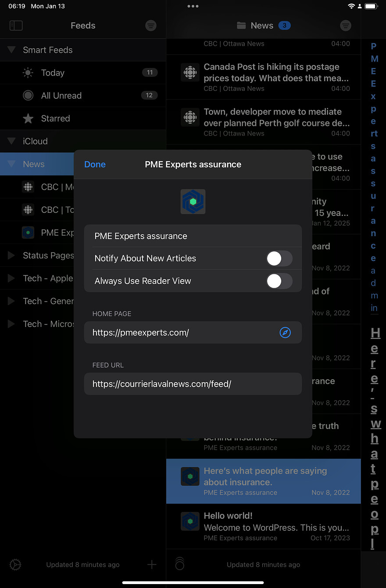
Task: Select the Today sun icon
Action: [x=28, y=73]
